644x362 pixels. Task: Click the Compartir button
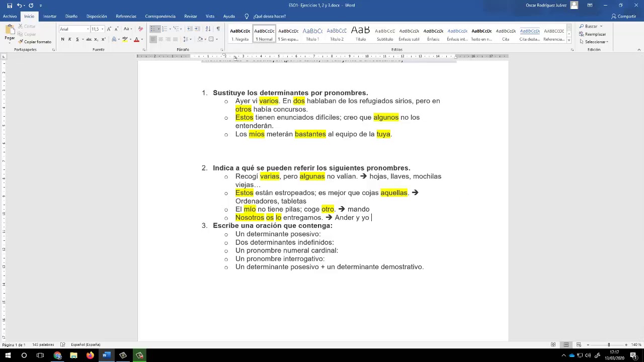click(624, 16)
